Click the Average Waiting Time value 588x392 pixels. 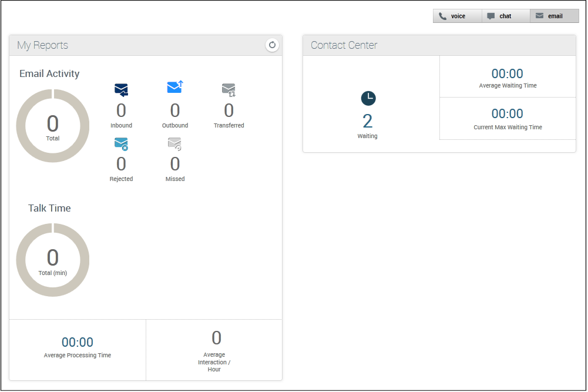click(x=507, y=74)
